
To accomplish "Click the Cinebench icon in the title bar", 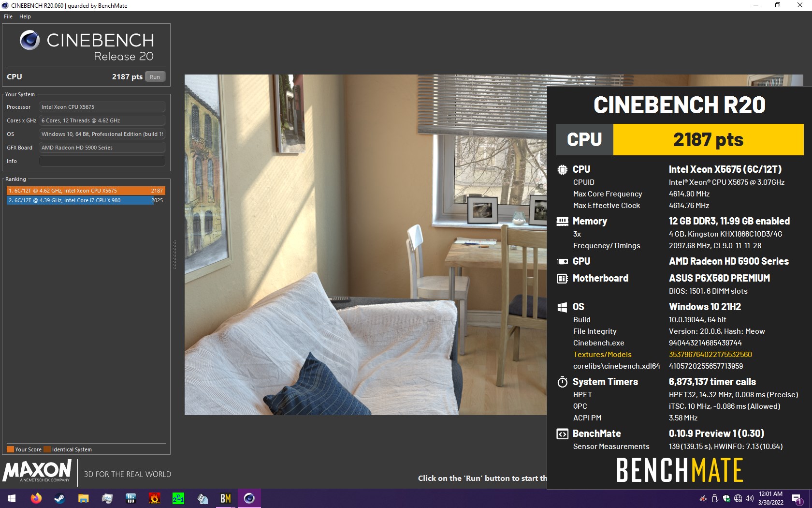I will click(x=5, y=5).
